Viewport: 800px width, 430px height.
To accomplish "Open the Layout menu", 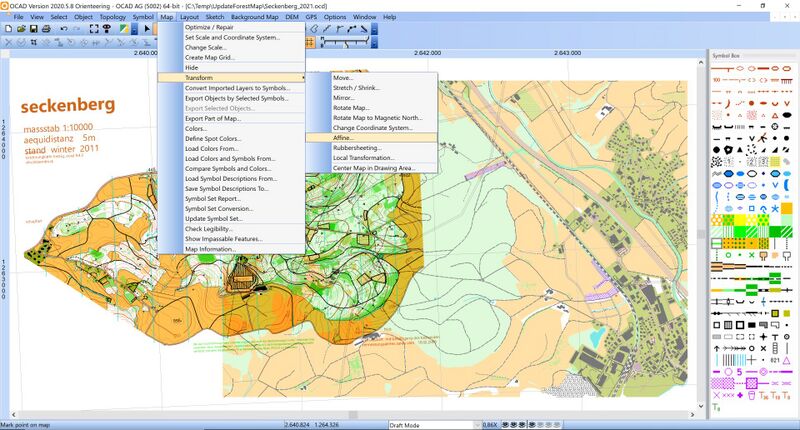I will (189, 17).
